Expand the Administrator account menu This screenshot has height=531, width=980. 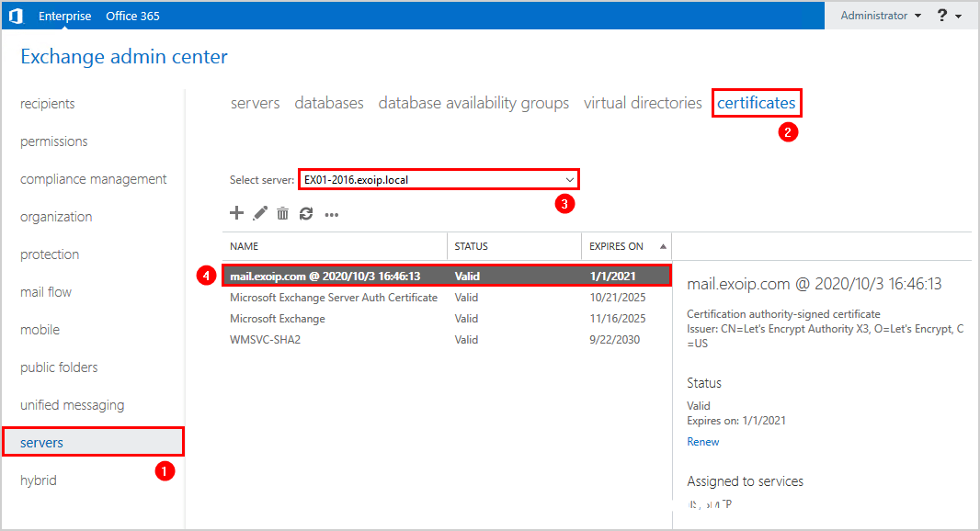pos(881,16)
